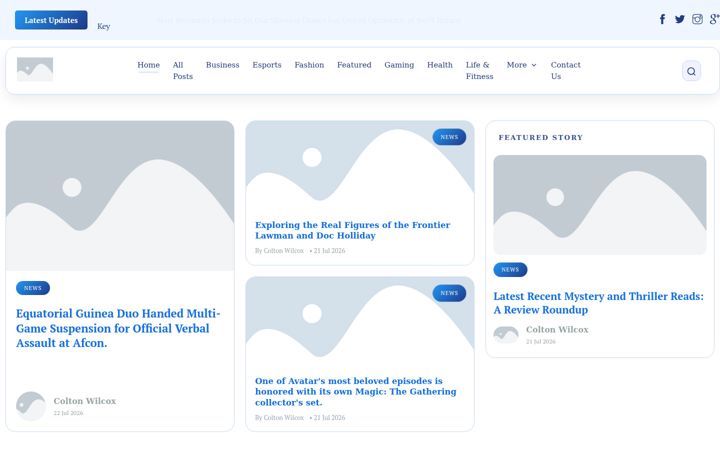Click NEWS badge on Equatorial Guinea article
This screenshot has width=720, height=450.
pyautogui.click(x=33, y=288)
